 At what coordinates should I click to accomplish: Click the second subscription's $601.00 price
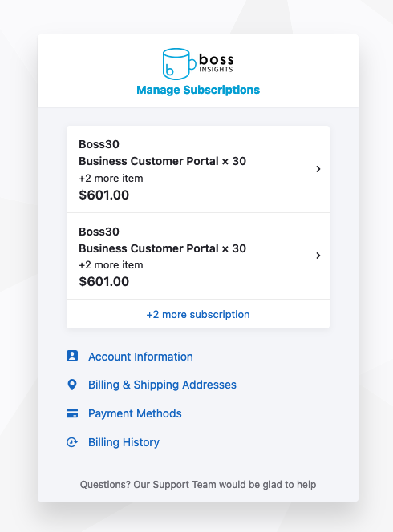point(104,281)
